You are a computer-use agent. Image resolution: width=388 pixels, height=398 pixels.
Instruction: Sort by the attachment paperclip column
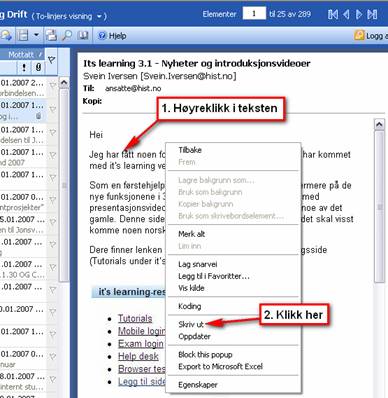[x=38, y=68]
